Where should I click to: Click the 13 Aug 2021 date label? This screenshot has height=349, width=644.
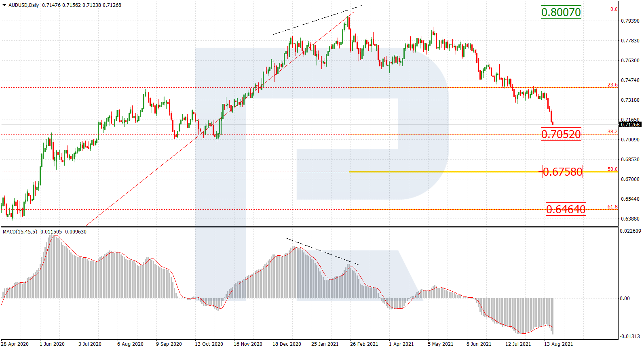(558, 344)
